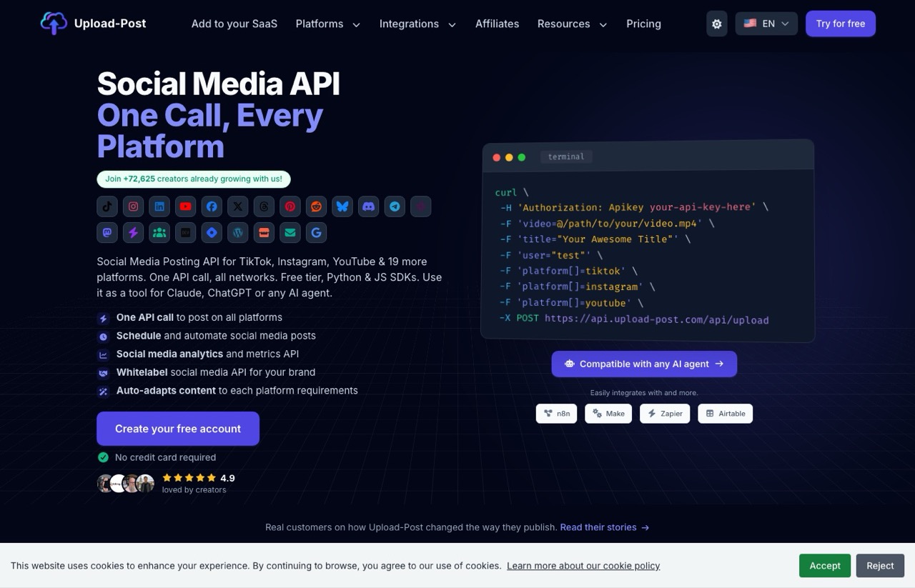
Task: Expand the Integrations dropdown menu
Action: pyautogui.click(x=417, y=24)
